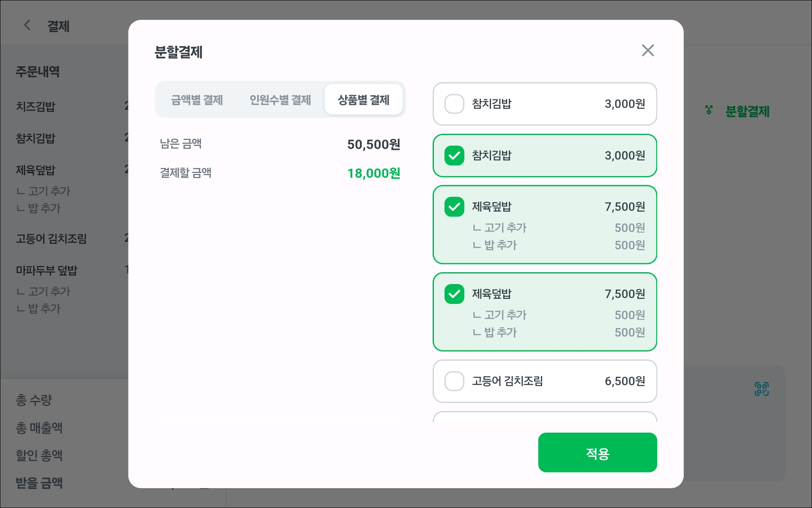
Task: Select the 상품별 결제 tab
Action: click(363, 100)
